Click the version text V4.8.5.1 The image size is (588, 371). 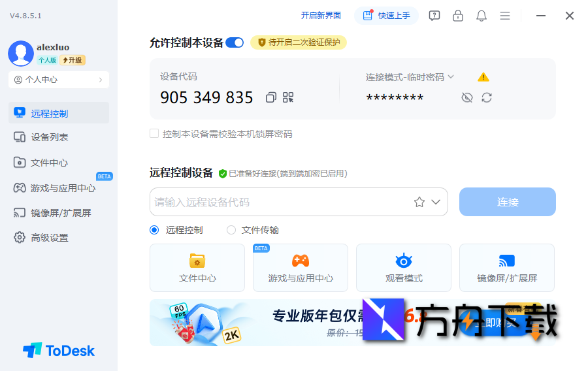click(x=25, y=16)
